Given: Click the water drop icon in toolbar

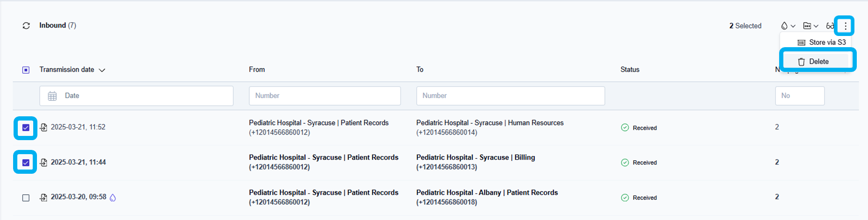Looking at the screenshot, I should pyautogui.click(x=784, y=26).
